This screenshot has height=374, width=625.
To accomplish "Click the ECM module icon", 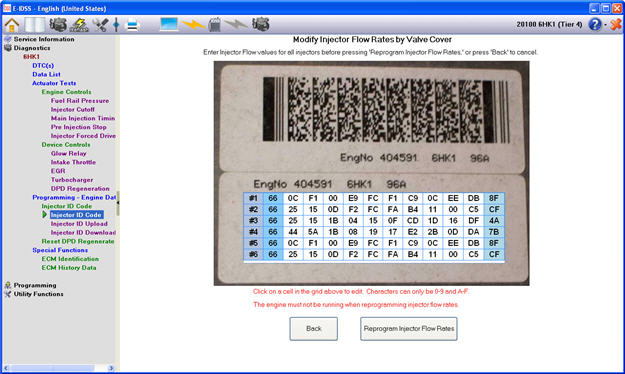I will click(x=214, y=25).
